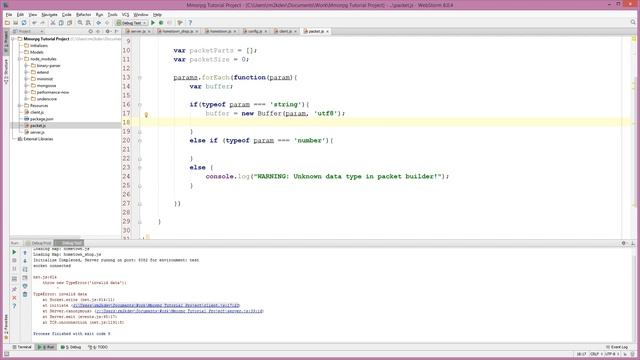Open the Refactor menu
The height and width of the screenshot is (360, 640).
[83, 15]
